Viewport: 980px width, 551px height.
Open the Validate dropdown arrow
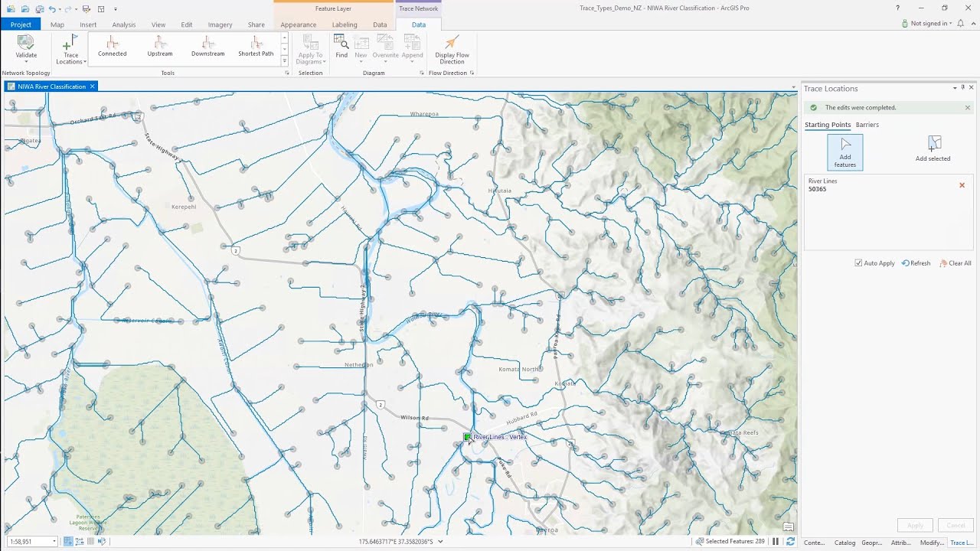point(25,62)
